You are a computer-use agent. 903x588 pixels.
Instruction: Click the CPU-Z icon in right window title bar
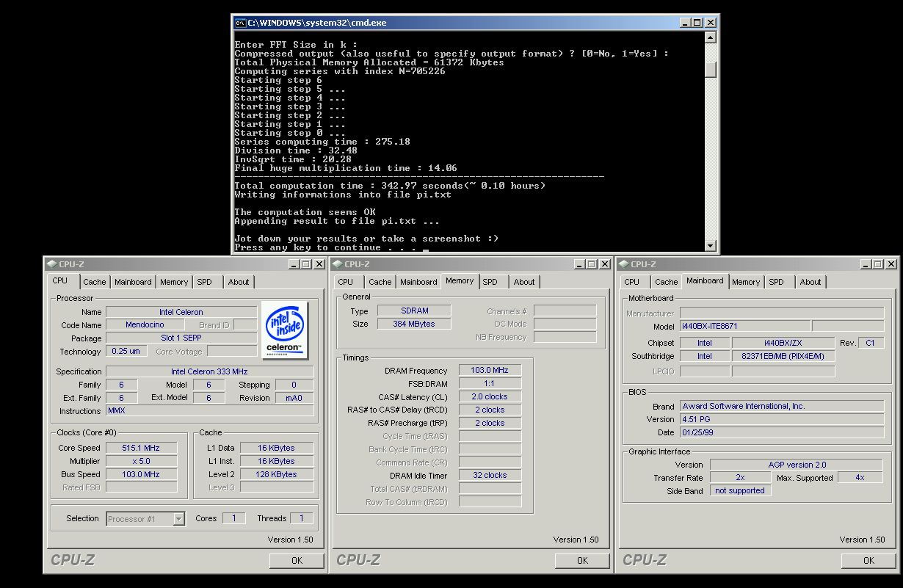point(623,264)
